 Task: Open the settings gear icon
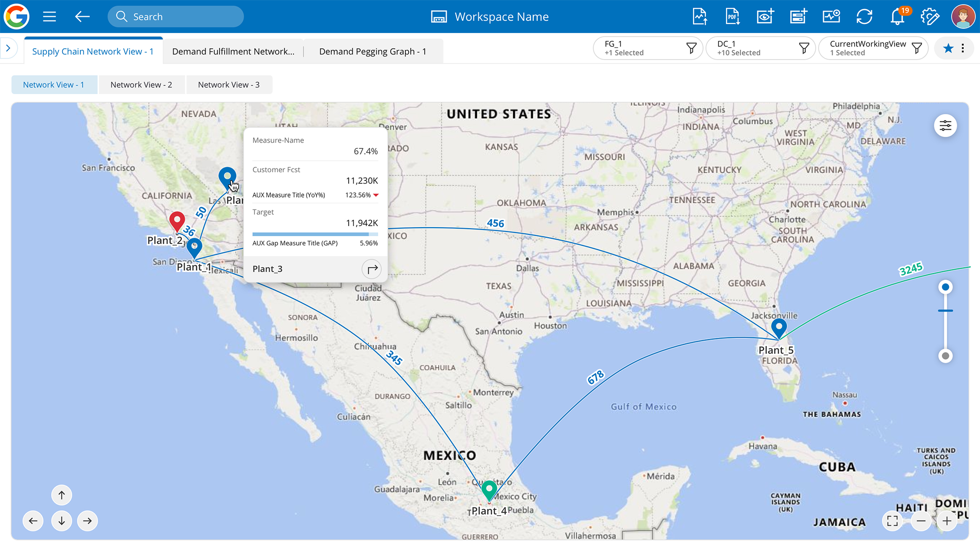click(930, 17)
